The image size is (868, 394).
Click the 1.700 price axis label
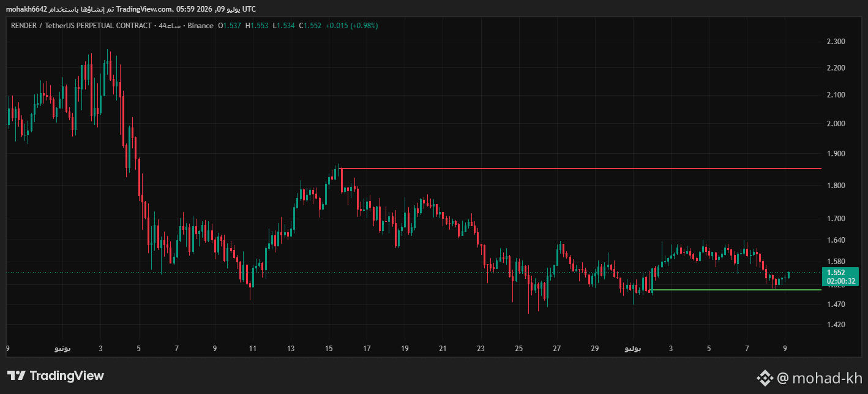[x=836, y=219]
